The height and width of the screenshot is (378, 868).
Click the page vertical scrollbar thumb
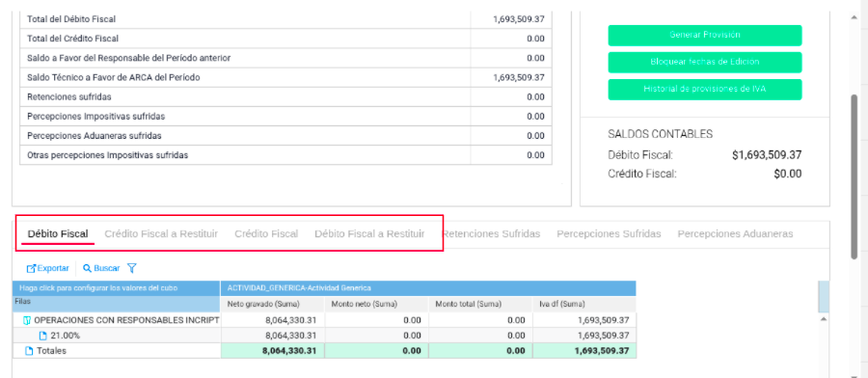click(x=854, y=176)
